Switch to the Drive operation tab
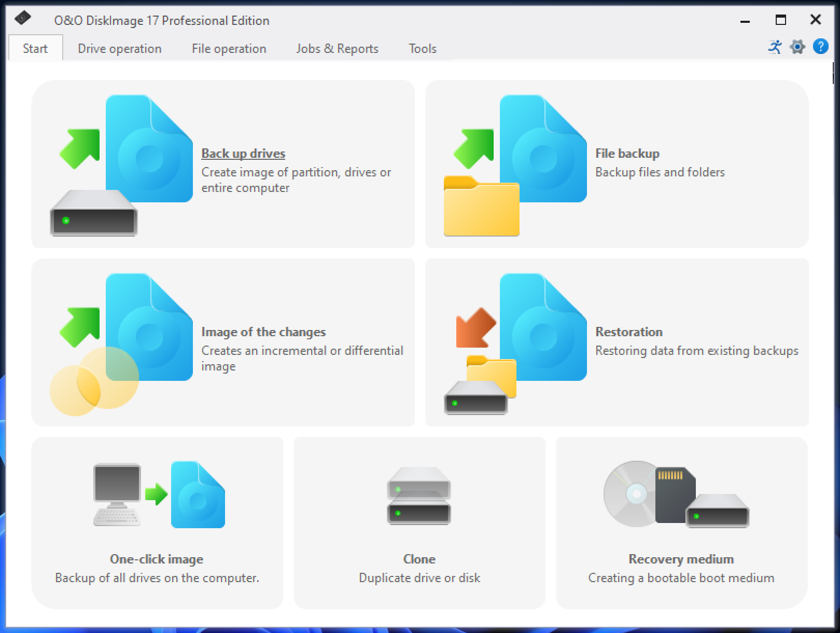The width and height of the screenshot is (840, 633). (119, 48)
